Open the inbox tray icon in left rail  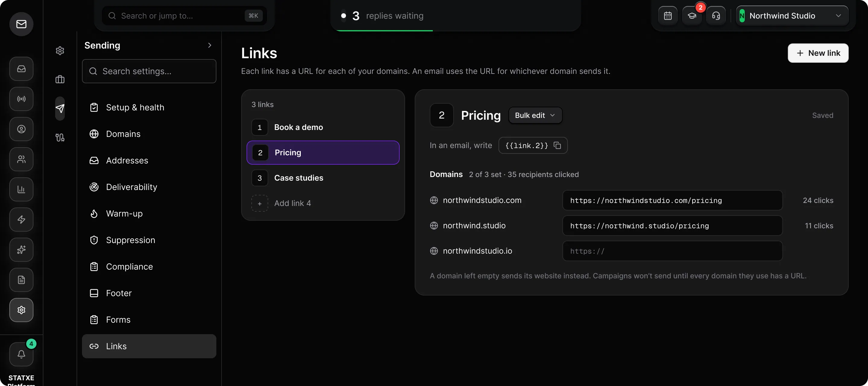(21, 69)
